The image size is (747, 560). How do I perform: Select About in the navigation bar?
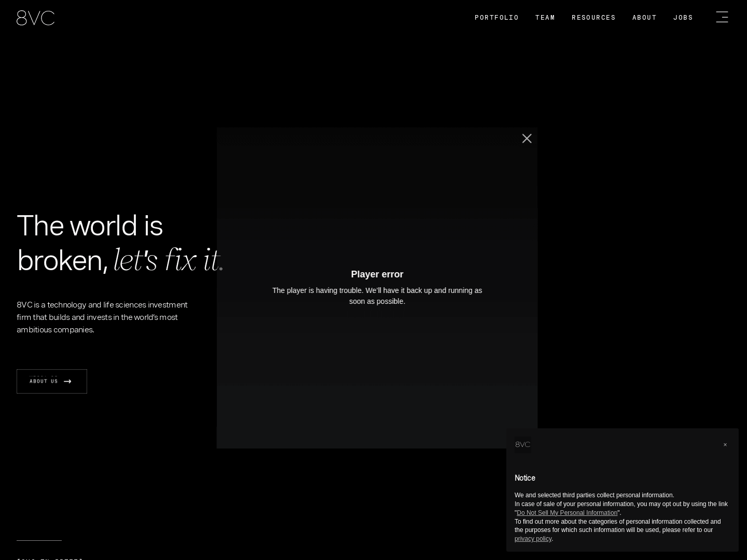(x=644, y=18)
